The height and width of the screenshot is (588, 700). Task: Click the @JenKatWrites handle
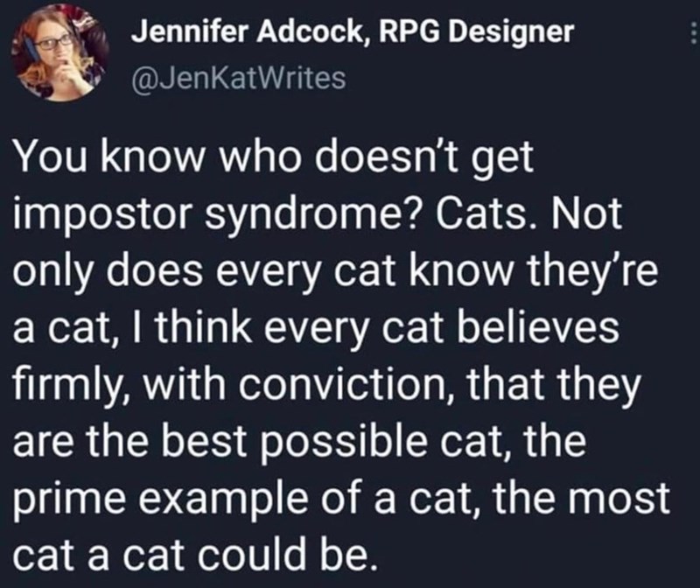(237, 80)
